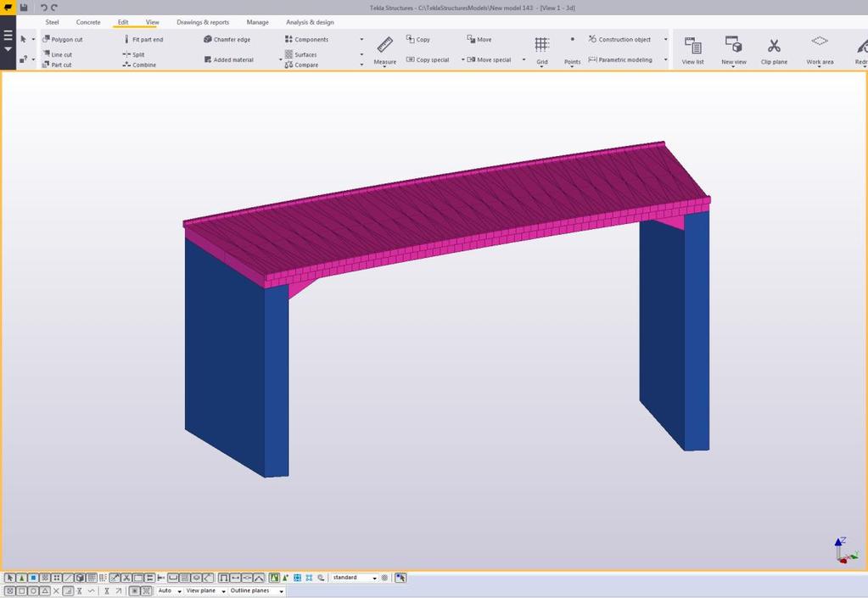Select the Chamfer edge tool
The height and width of the screenshot is (598, 868).
point(227,39)
